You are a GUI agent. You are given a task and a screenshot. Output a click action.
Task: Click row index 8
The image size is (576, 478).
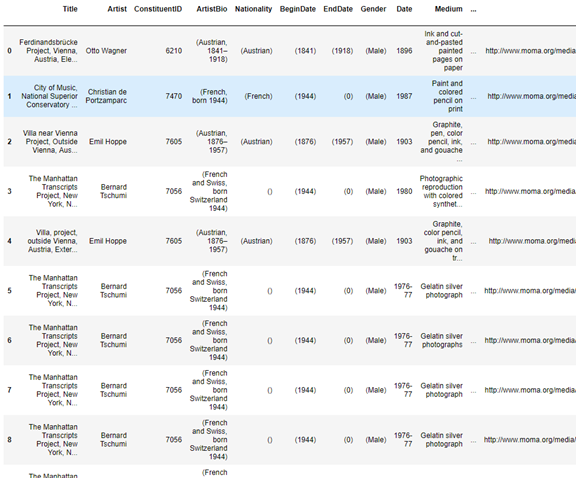(x=10, y=439)
